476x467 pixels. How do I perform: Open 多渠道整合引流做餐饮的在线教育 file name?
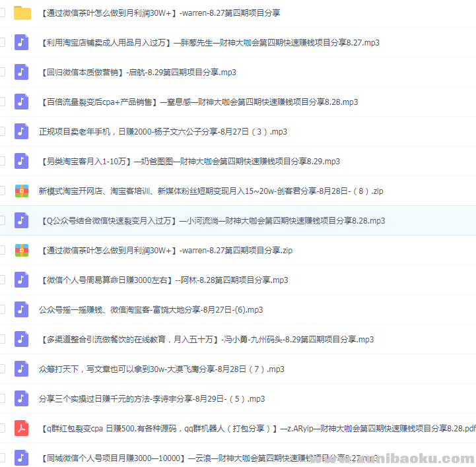click(x=206, y=339)
